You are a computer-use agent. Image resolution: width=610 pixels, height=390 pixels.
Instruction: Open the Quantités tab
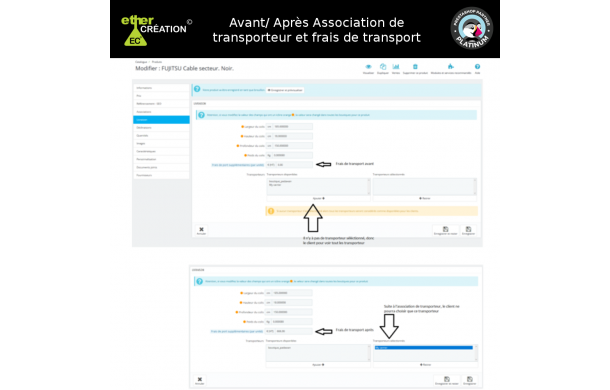point(161,135)
